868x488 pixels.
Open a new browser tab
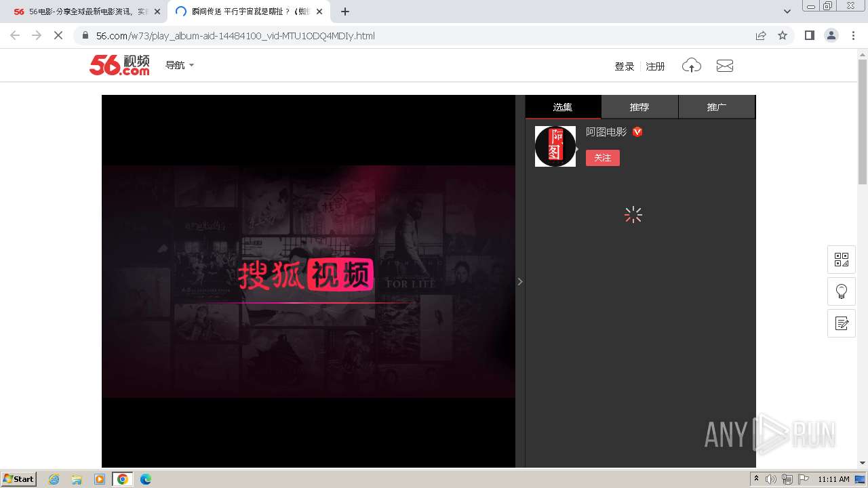click(345, 12)
